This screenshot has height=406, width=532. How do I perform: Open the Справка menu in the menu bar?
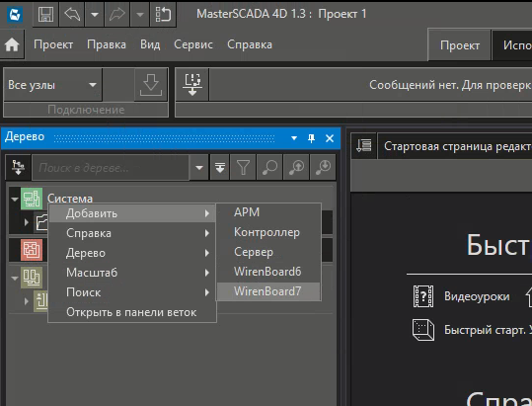pyautogui.click(x=250, y=44)
